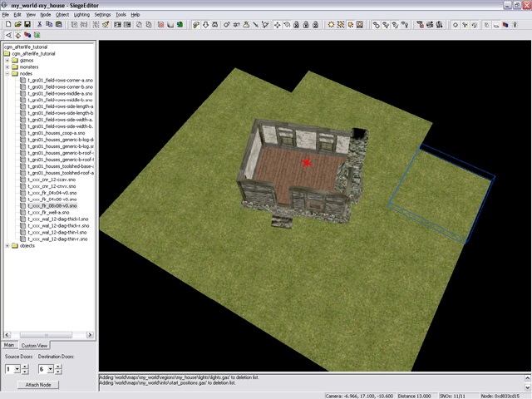
Task: Open the Help menu
Action: pos(135,15)
